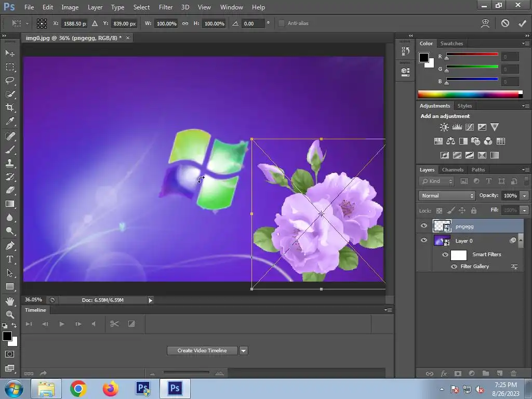This screenshot has width=532, height=399.
Task: Cancel the transform with the no-entry icon
Action: tap(505, 23)
